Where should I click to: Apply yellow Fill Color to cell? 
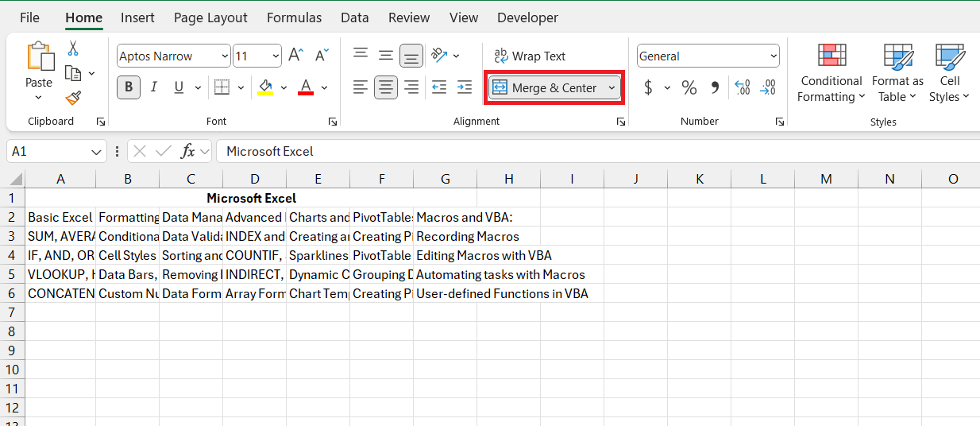(265, 87)
